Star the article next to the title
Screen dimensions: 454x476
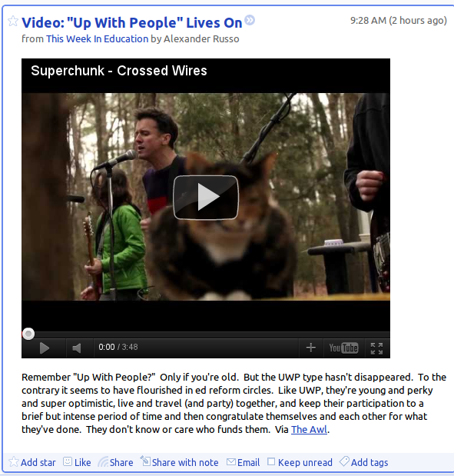[x=13, y=21]
